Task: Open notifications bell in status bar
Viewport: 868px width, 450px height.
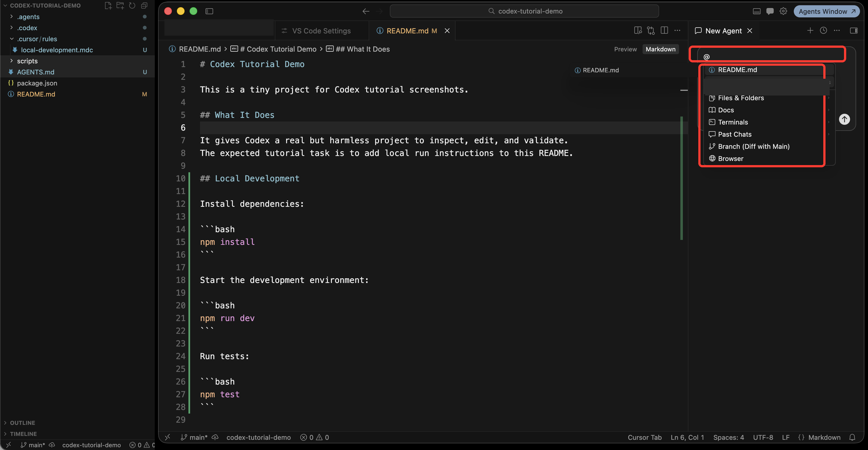Action: coord(852,437)
